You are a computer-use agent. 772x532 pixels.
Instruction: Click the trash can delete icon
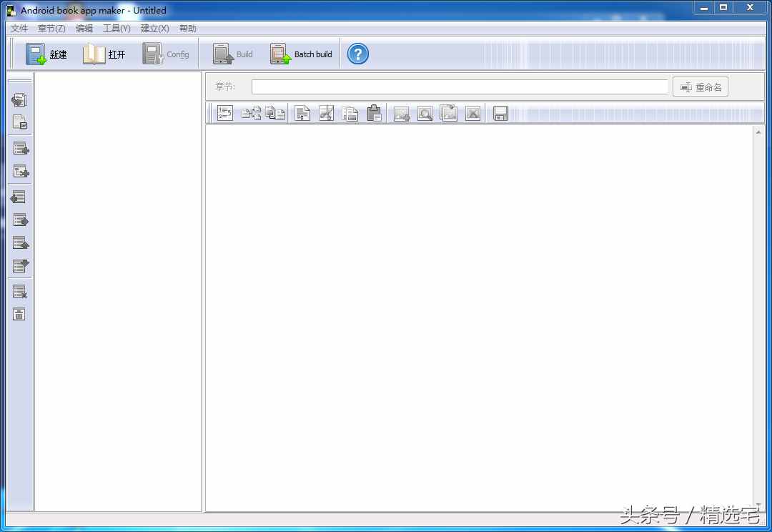point(19,315)
